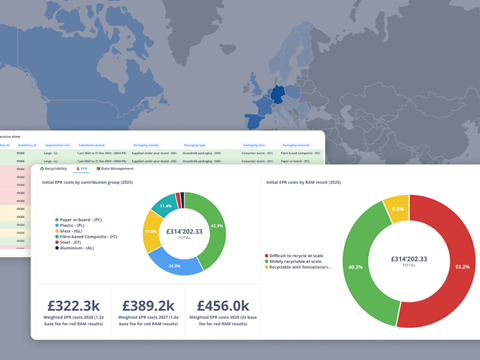Toggle Glass (GL) legend entry
The height and width of the screenshot is (360, 480).
point(68,231)
